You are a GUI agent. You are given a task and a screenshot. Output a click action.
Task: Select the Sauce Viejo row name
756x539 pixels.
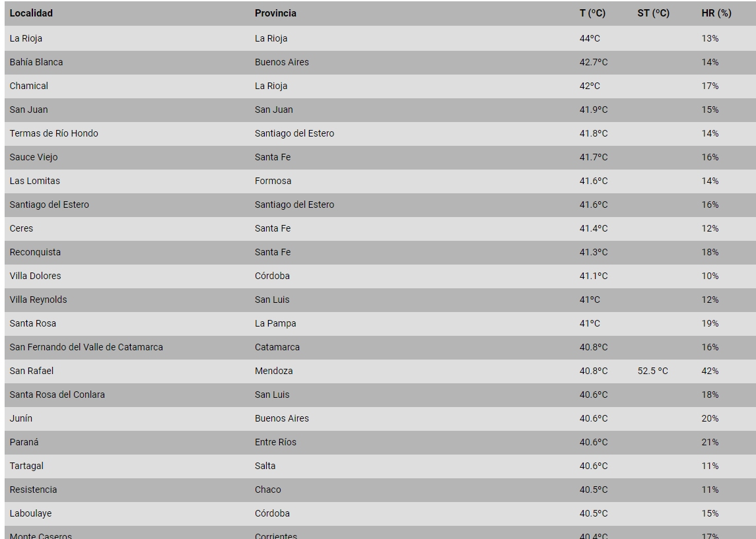pyautogui.click(x=34, y=157)
